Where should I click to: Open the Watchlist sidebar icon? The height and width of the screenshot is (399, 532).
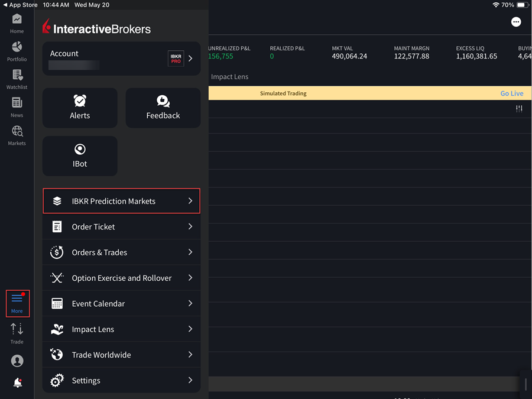[17, 79]
